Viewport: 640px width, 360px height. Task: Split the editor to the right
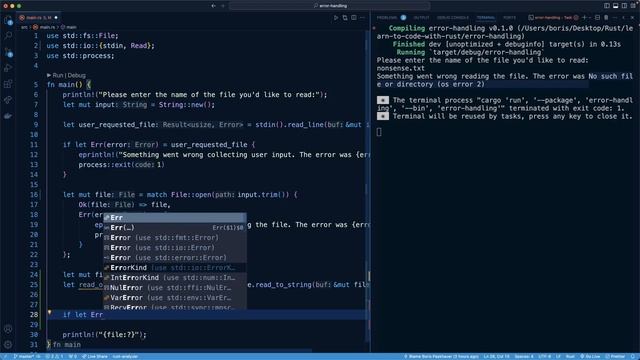354,18
